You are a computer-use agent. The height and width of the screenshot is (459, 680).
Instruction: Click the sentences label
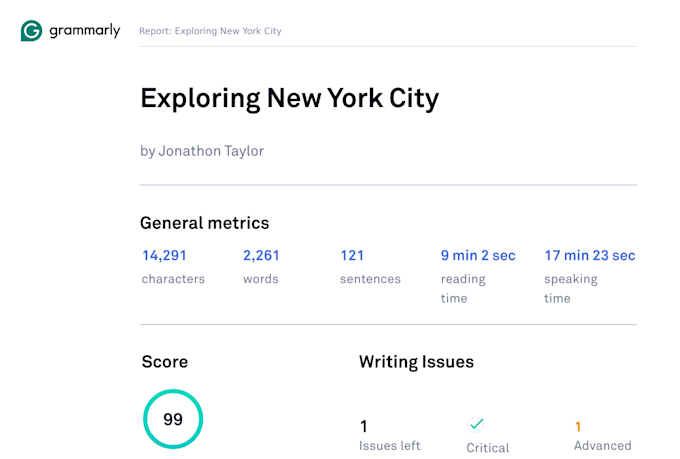370,279
